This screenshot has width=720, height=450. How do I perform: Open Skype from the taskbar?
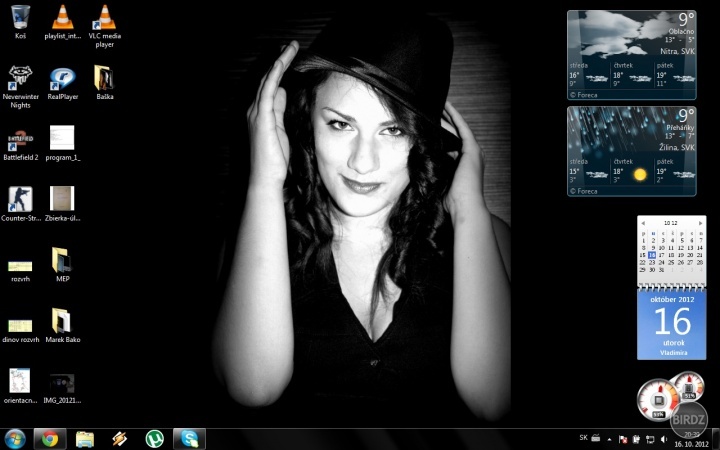(x=189, y=439)
